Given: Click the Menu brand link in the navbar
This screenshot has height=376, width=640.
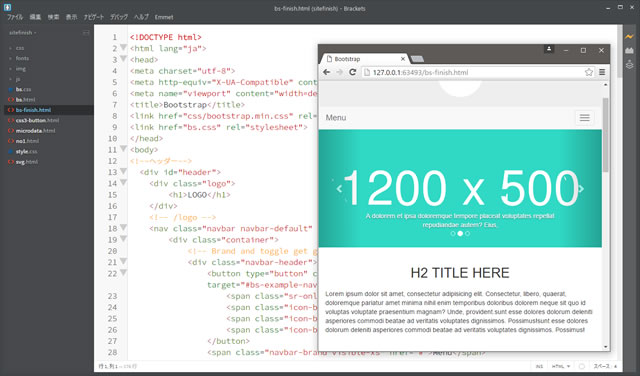Looking at the screenshot, I should pyautogui.click(x=336, y=118).
